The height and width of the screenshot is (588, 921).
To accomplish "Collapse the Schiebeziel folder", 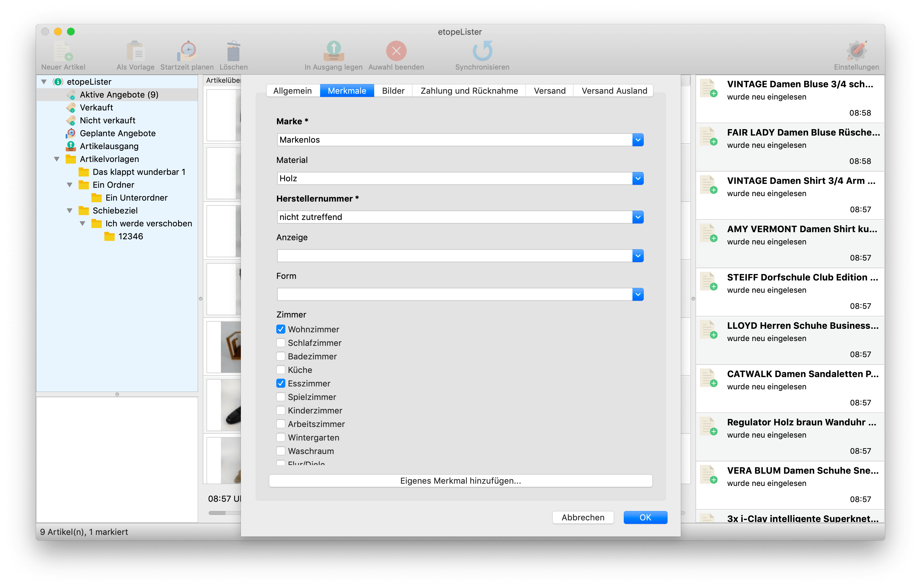I will tap(70, 211).
